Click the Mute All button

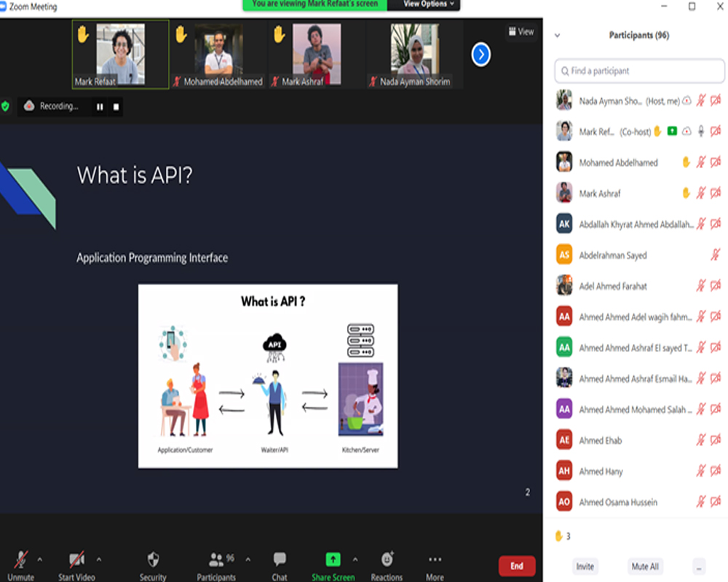point(644,566)
